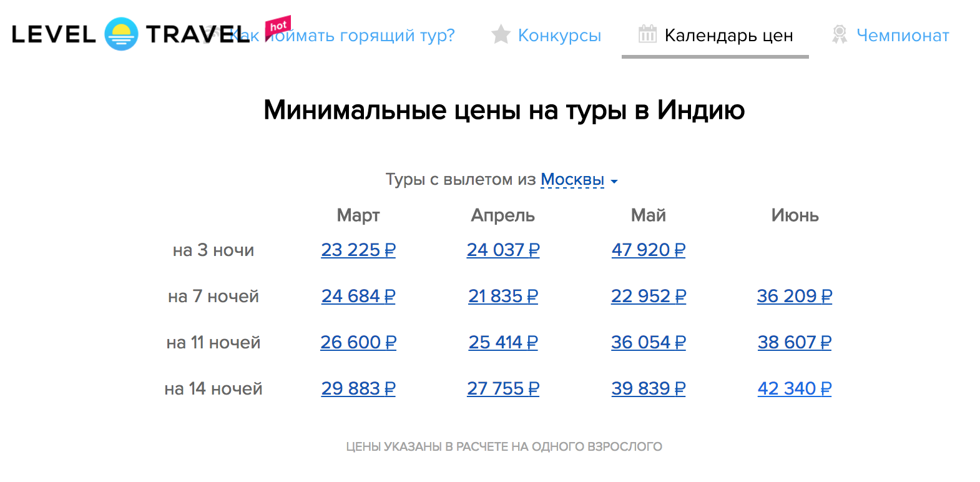Click May 7-night price 22 952 ₽
This screenshot has width=980, height=482.
click(649, 296)
